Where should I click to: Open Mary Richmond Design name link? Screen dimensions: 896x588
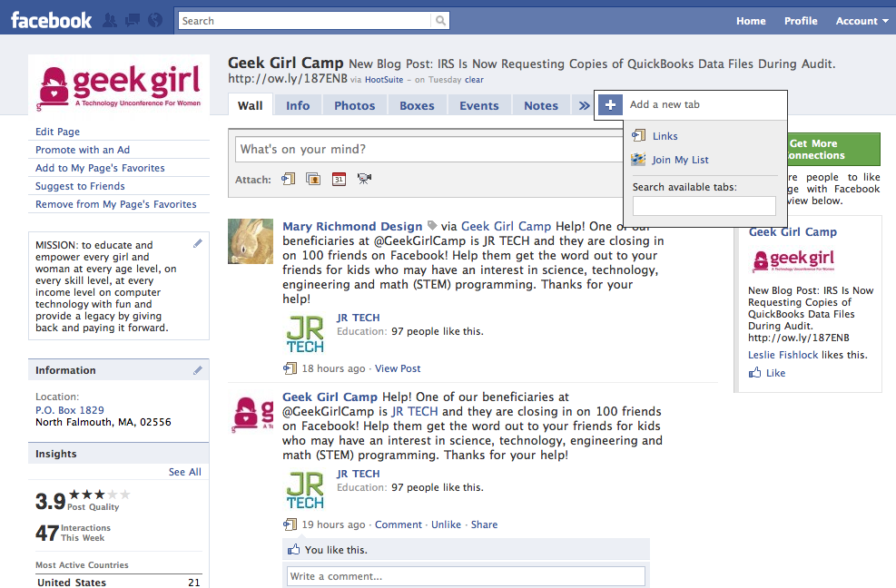coord(352,226)
